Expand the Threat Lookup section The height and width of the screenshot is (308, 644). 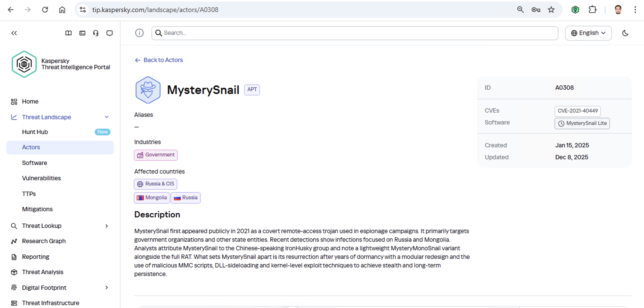click(107, 226)
